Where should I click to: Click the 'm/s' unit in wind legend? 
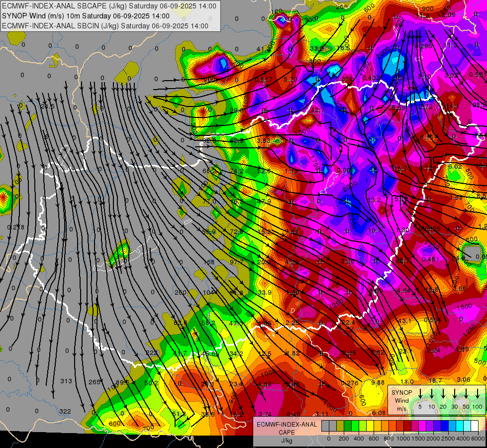(x=401, y=409)
